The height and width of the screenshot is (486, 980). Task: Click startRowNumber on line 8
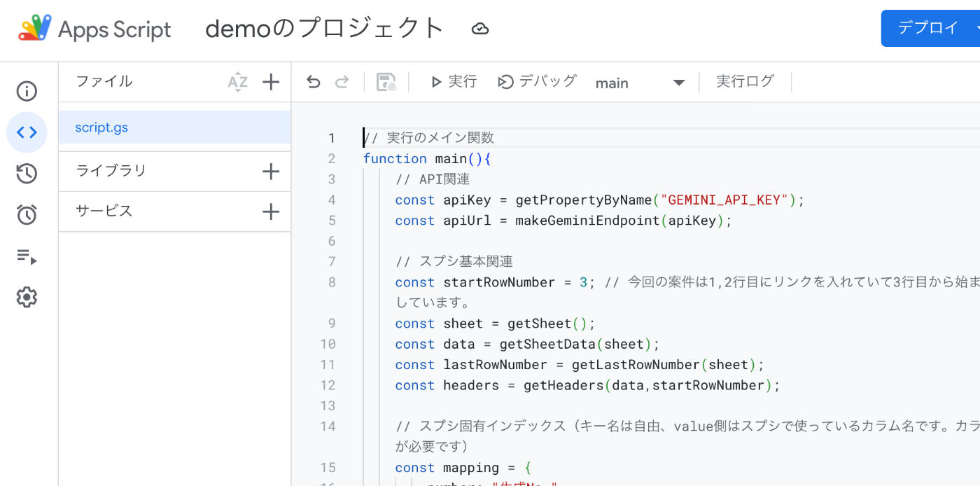499,282
